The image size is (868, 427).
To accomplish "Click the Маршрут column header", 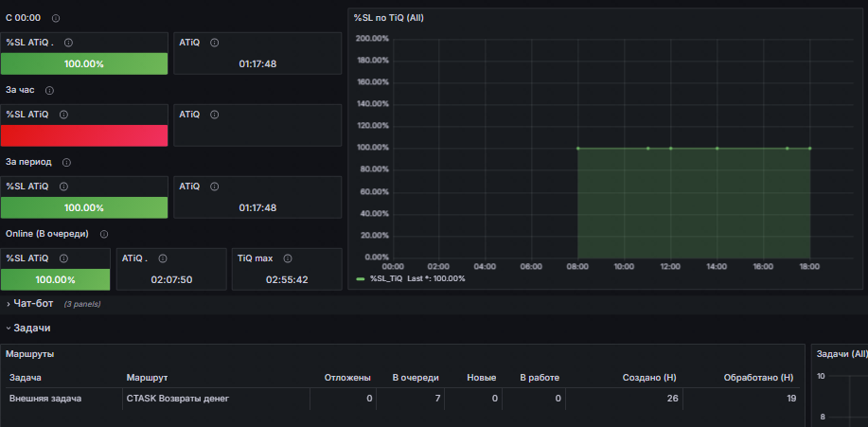I will coord(147,378).
